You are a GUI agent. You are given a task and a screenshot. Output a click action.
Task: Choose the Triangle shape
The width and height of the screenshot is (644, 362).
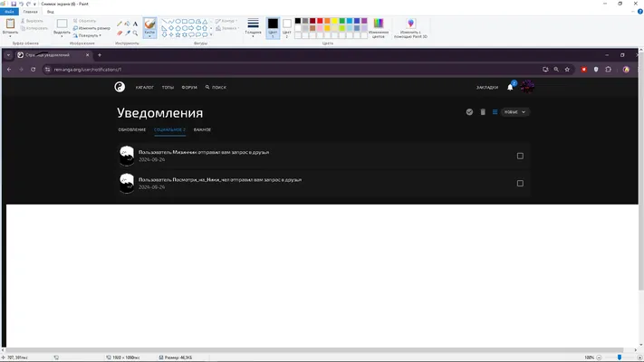pyautogui.click(x=205, y=22)
